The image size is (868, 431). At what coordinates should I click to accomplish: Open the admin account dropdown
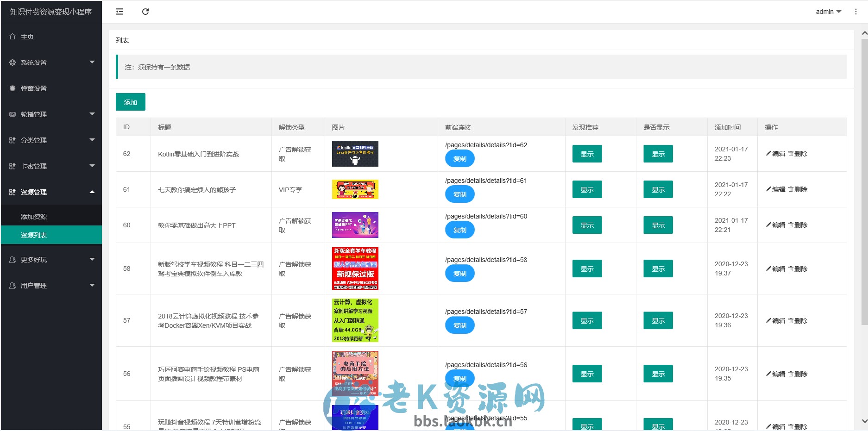(x=828, y=12)
